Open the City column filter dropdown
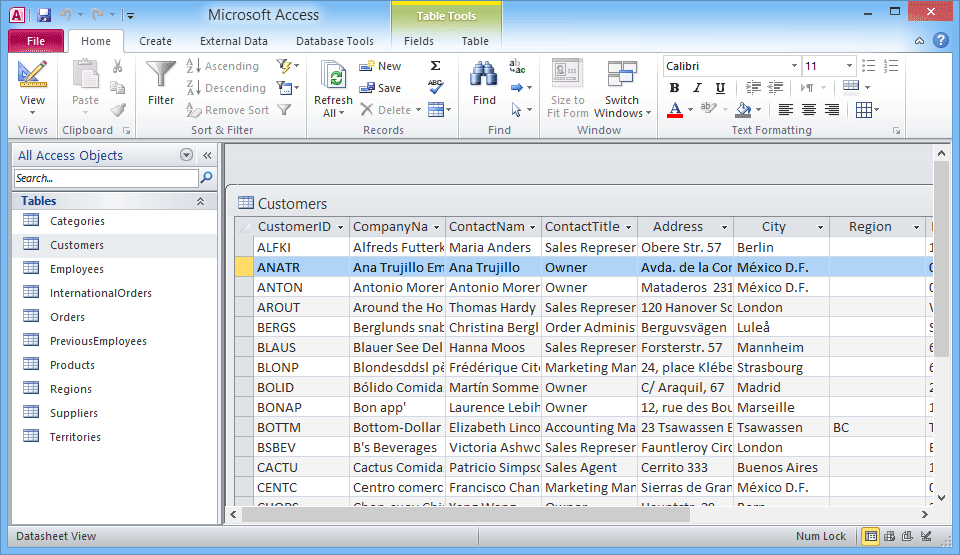Viewport: 960px width, 555px height. pos(820,227)
